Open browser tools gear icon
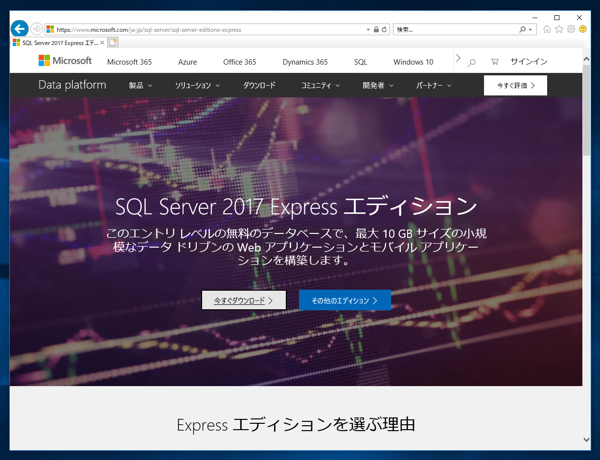Screen dimensions: 600x460 point(571,29)
